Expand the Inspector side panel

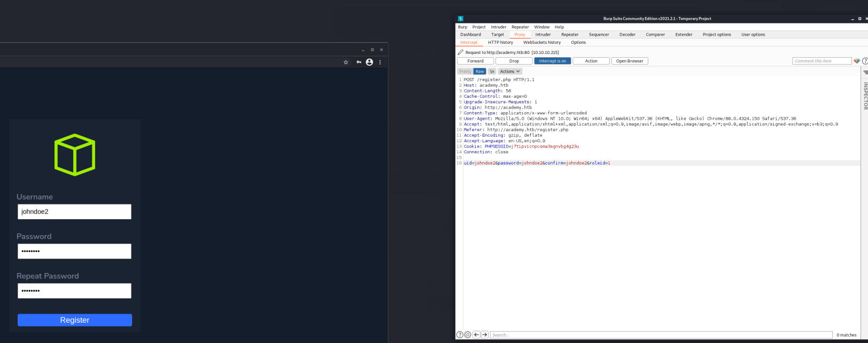click(865, 95)
